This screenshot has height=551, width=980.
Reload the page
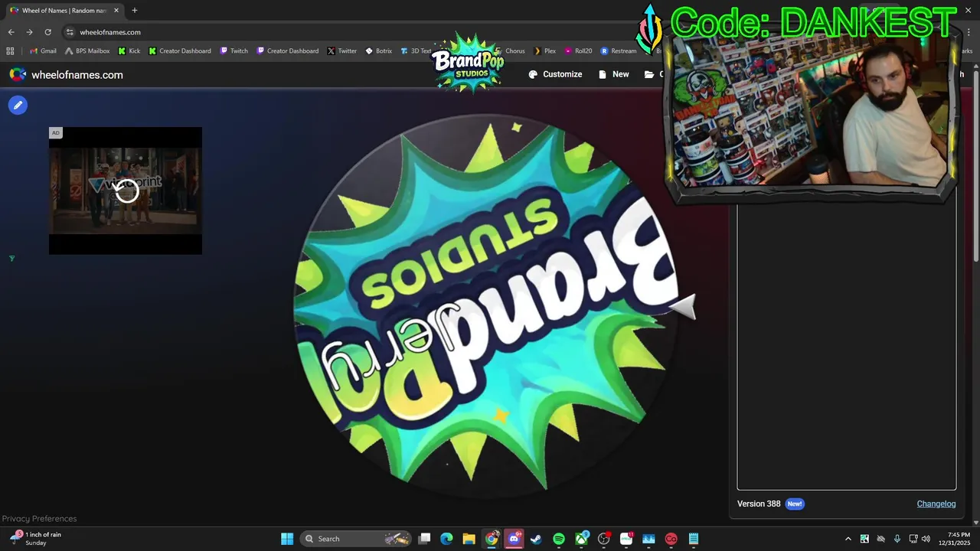47,32
